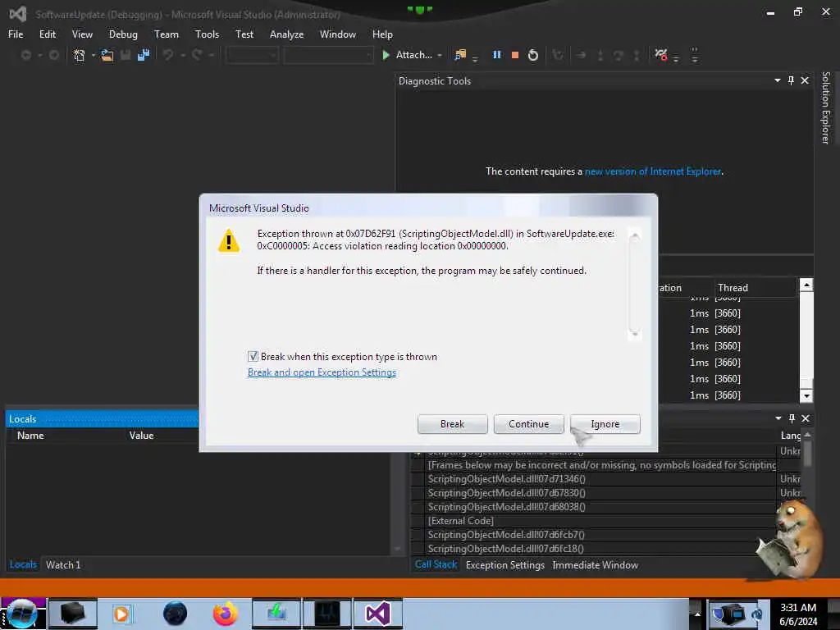Open the Solution Explorer side tab

point(825,107)
